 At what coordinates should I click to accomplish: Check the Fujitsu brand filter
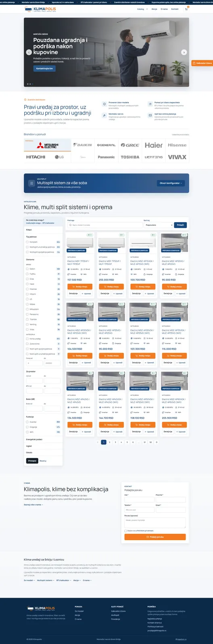click(x=27, y=274)
